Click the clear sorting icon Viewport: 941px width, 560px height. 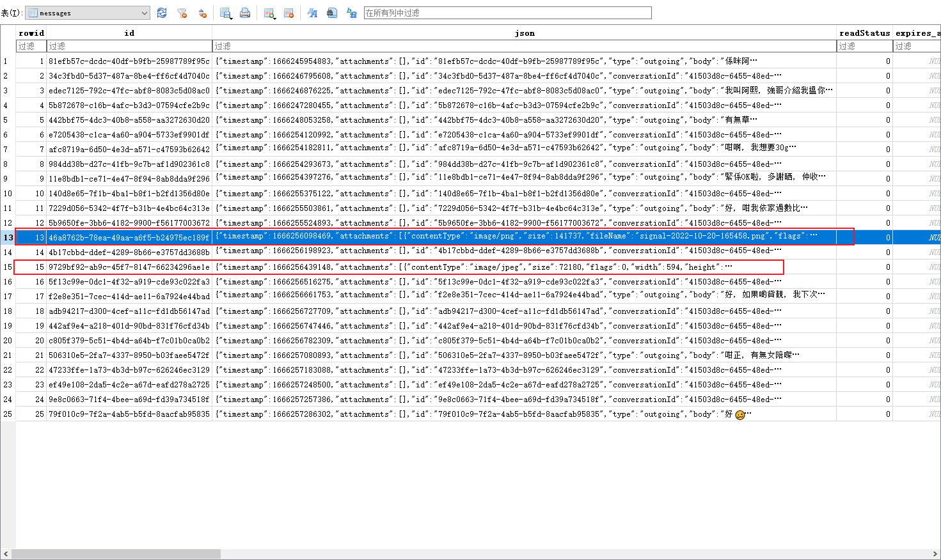pos(202,13)
